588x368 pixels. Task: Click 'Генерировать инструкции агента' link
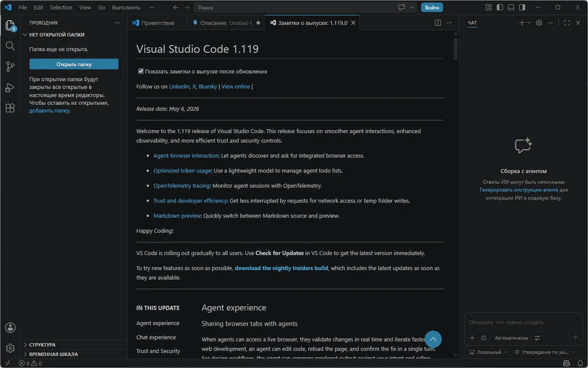coord(518,190)
